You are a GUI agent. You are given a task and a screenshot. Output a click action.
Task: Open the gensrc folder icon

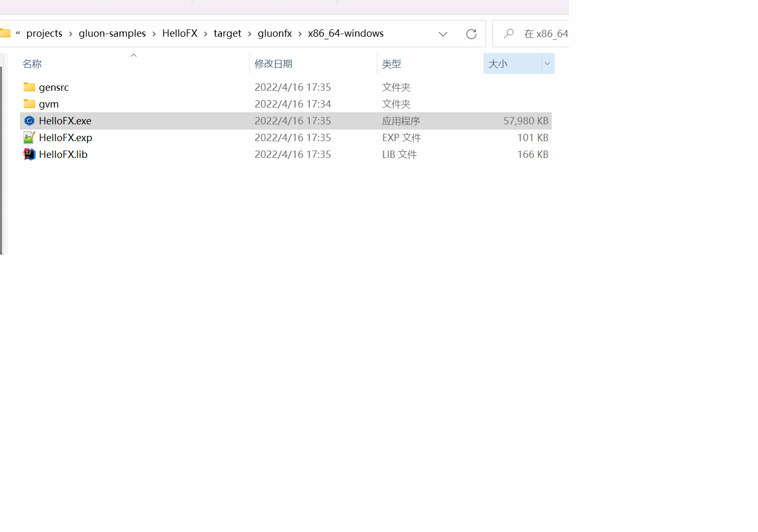pyautogui.click(x=29, y=87)
